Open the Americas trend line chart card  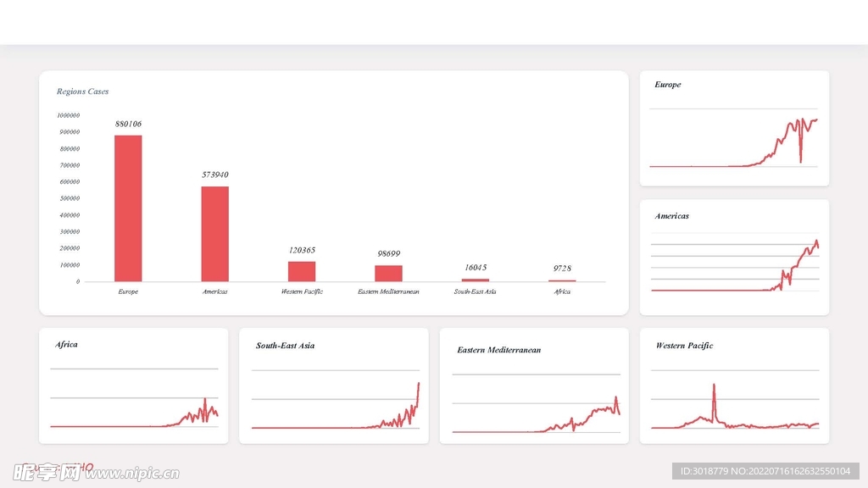pyautogui.click(x=734, y=258)
